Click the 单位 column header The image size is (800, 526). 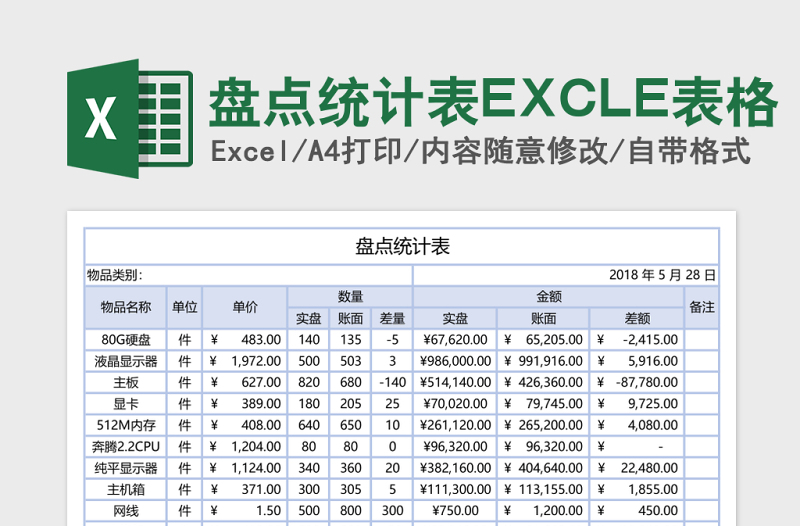(x=184, y=307)
